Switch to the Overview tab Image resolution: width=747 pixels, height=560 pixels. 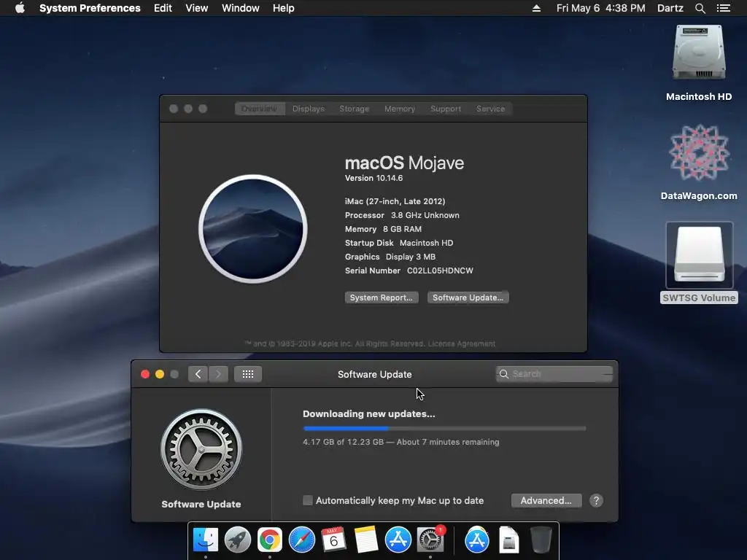point(260,109)
